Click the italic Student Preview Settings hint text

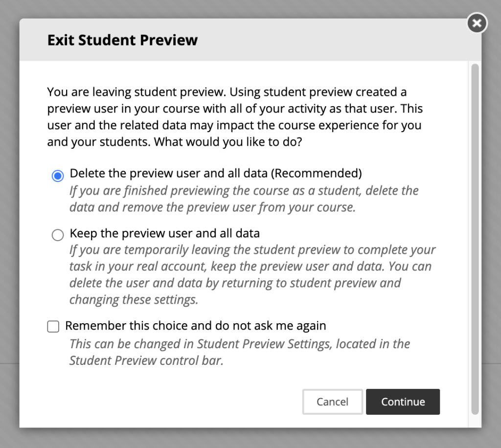239,352
